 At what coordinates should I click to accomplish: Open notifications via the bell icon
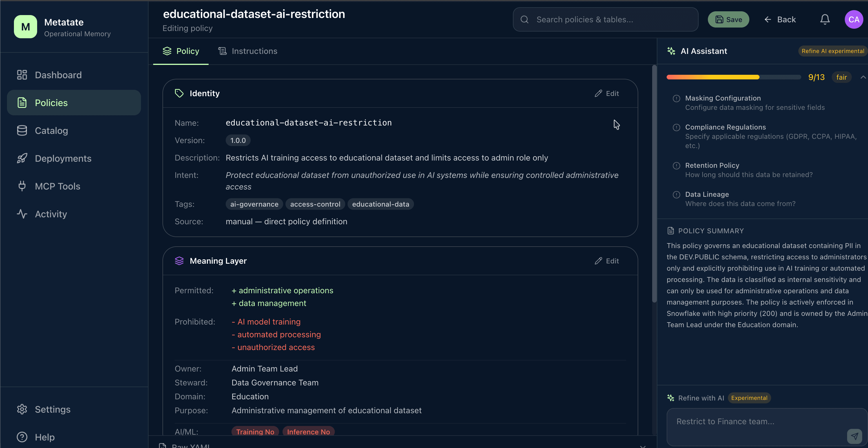coord(824,19)
